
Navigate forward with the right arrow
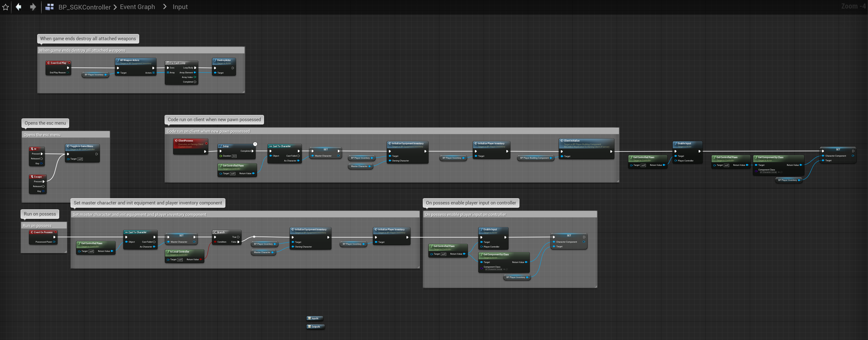33,7
